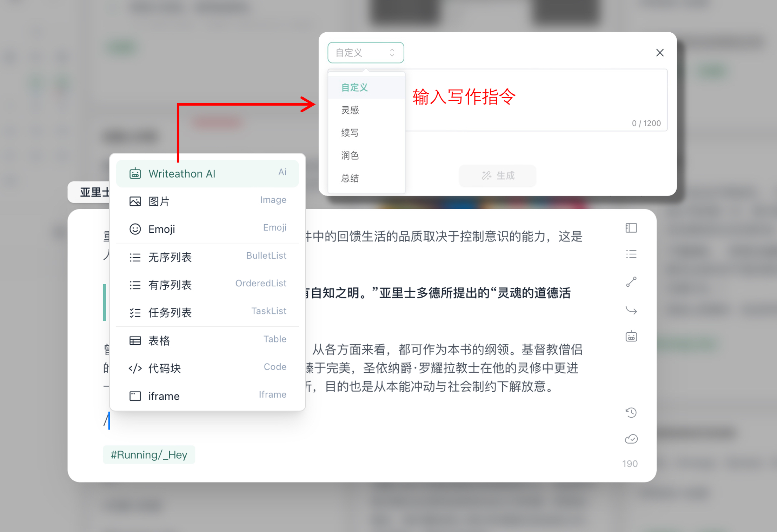Insert an iframe block
This screenshot has width=777, height=532.
coord(207,396)
